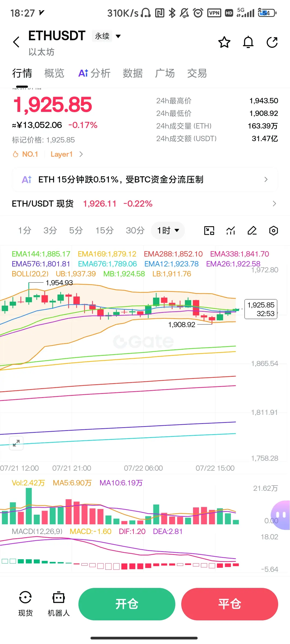Activate the drawing pencil tool
Screen dimensions: 290x644
tap(252, 230)
